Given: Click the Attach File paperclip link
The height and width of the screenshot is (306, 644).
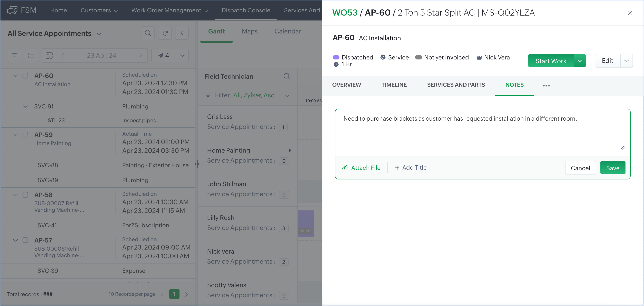Looking at the screenshot, I should pos(361,168).
